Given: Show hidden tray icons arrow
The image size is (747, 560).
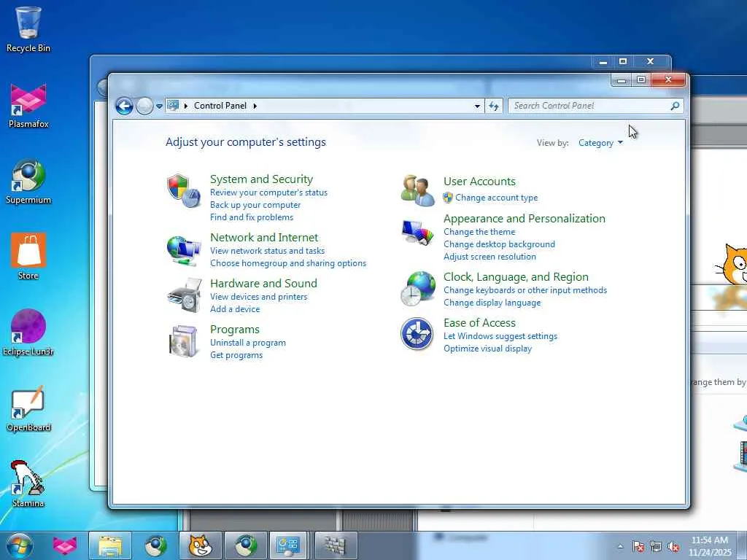Looking at the screenshot, I should (x=620, y=547).
